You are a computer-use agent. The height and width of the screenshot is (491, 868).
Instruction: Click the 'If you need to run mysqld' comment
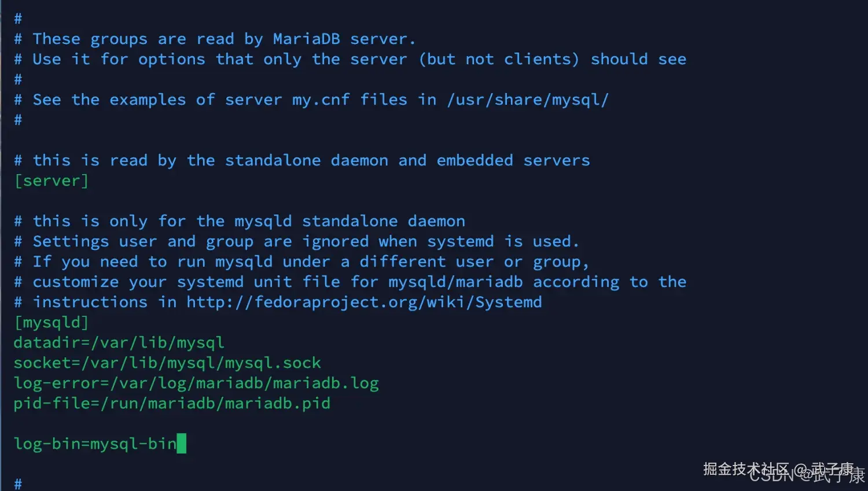[x=301, y=261]
